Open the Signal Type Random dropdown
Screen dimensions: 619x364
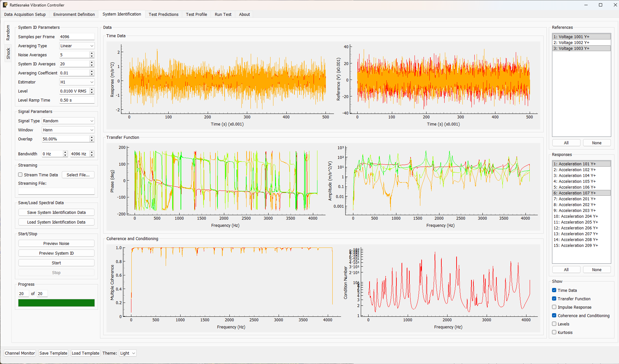(68, 121)
